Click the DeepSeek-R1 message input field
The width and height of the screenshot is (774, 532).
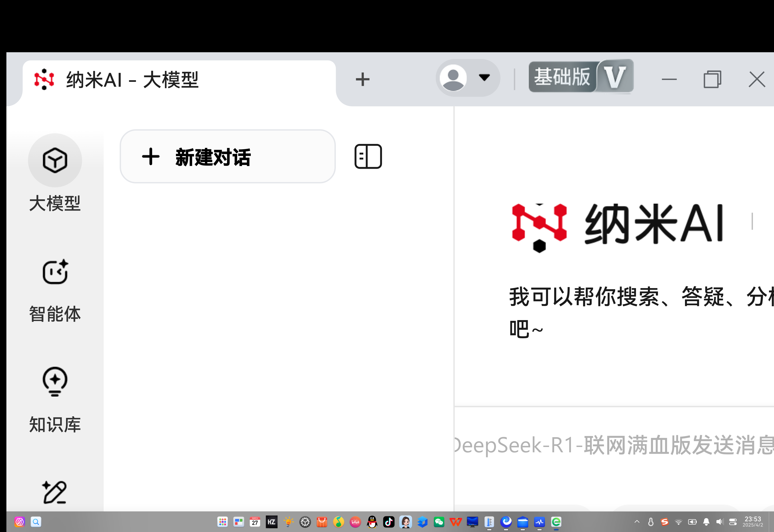click(614, 445)
